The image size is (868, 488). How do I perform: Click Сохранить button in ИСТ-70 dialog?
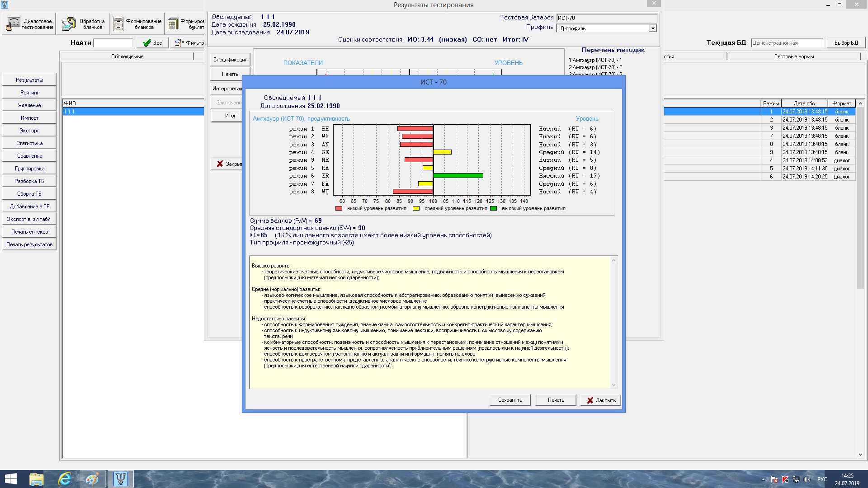click(x=510, y=400)
